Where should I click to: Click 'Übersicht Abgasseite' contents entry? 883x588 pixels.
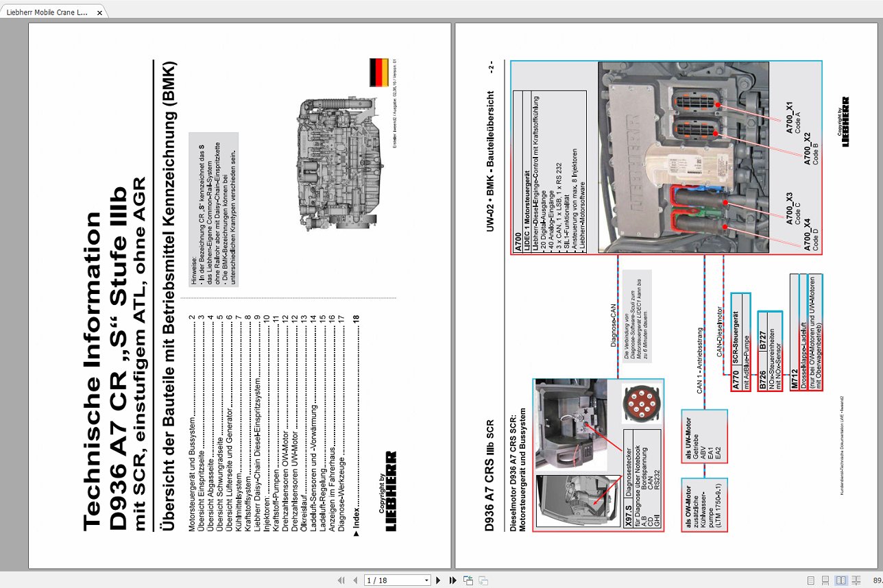coord(211,422)
